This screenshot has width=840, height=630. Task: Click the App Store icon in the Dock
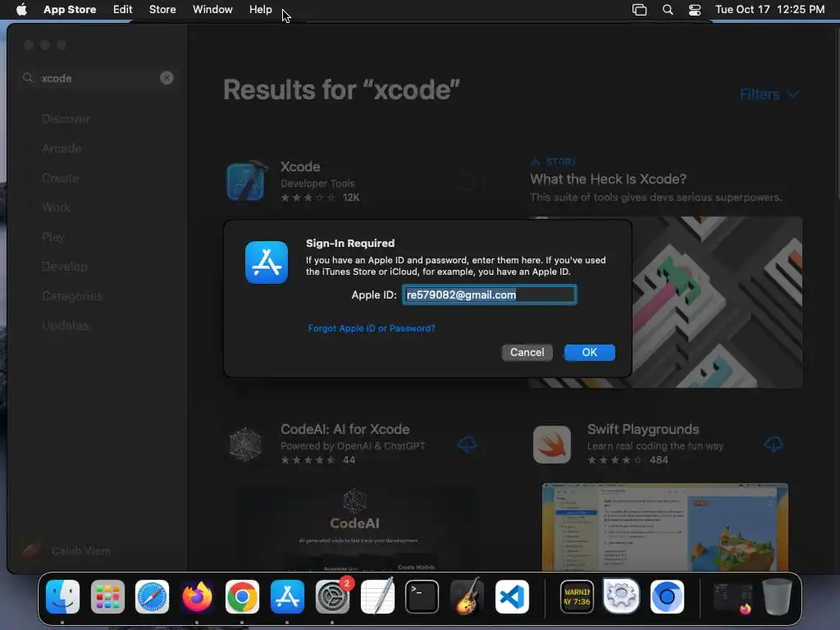coord(287,597)
